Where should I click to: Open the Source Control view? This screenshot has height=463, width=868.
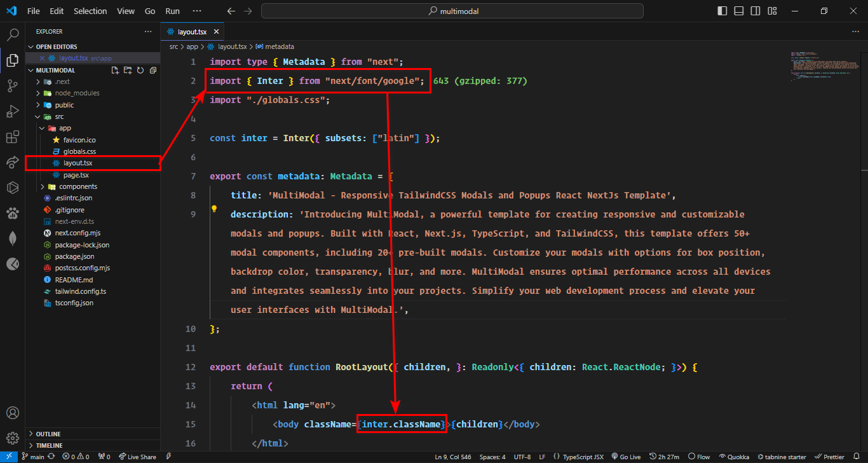(x=12, y=86)
